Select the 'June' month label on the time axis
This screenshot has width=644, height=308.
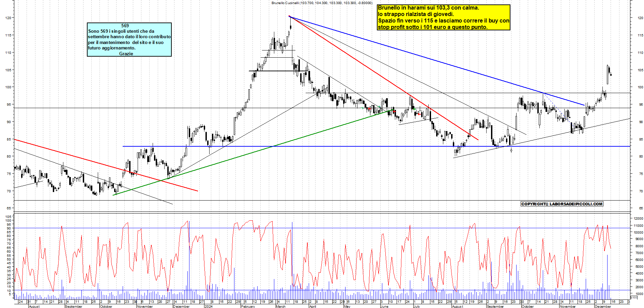click(384, 306)
